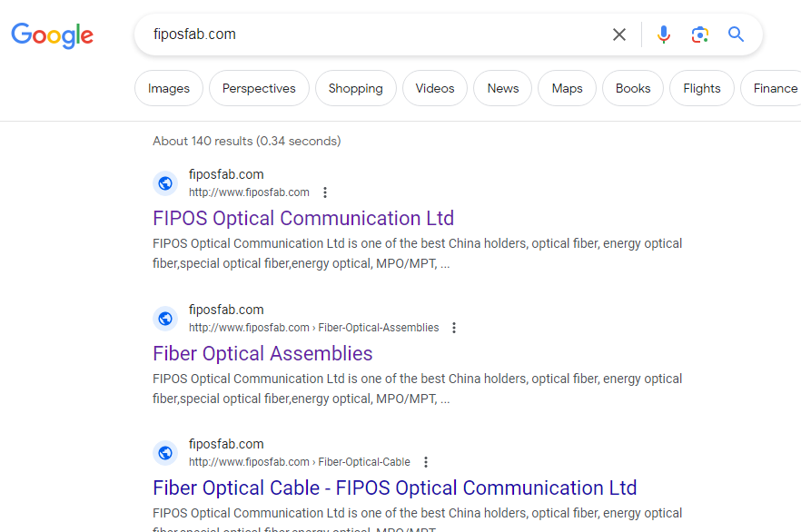Click globe favicon of first result
The width and height of the screenshot is (801, 532).
pyautogui.click(x=165, y=183)
